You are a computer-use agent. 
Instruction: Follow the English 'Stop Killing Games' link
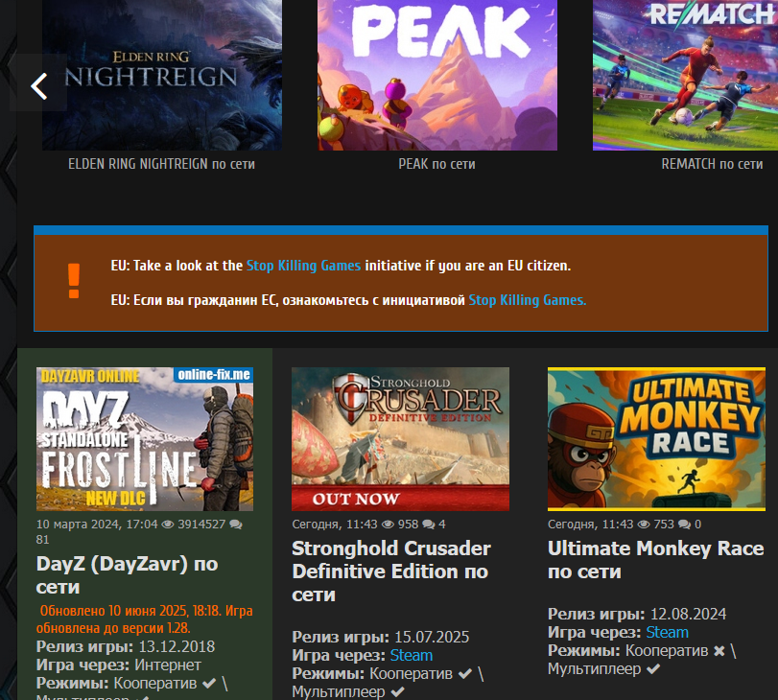304,266
